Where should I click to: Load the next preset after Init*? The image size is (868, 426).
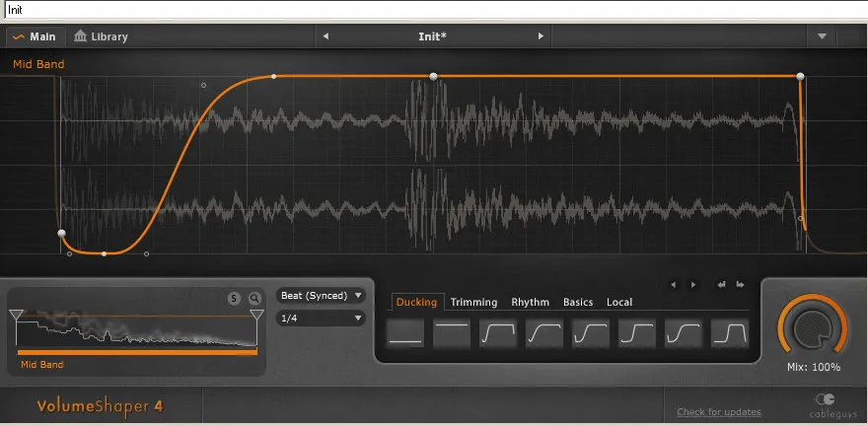[x=541, y=36]
